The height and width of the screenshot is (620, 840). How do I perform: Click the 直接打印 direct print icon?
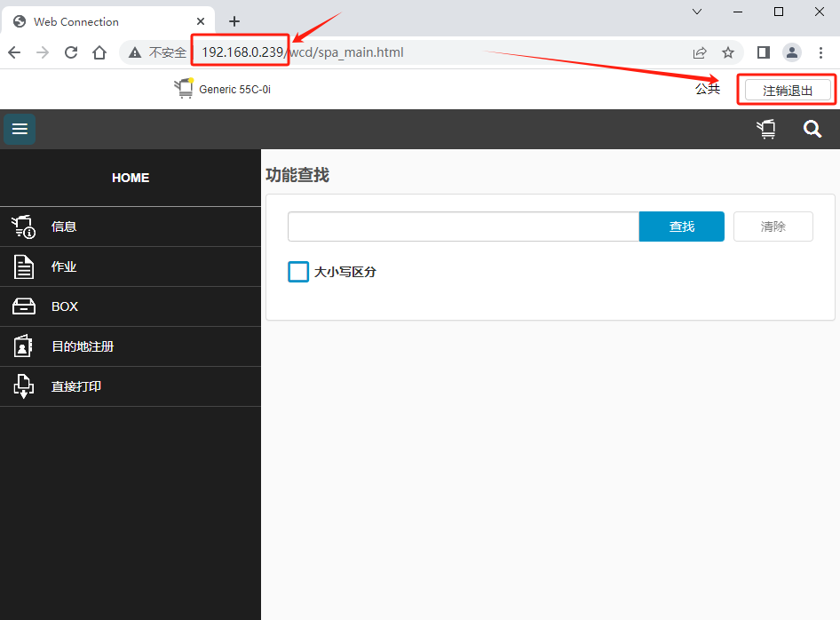[x=23, y=386]
